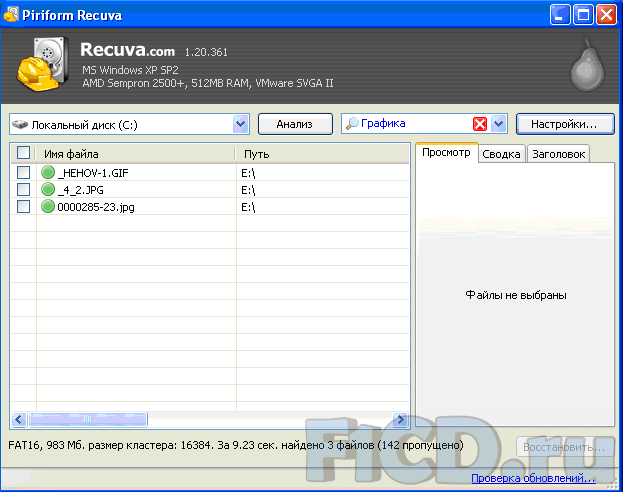623x492 pixels.
Task: Toggle the select-all checkbox in header
Action: point(23,153)
